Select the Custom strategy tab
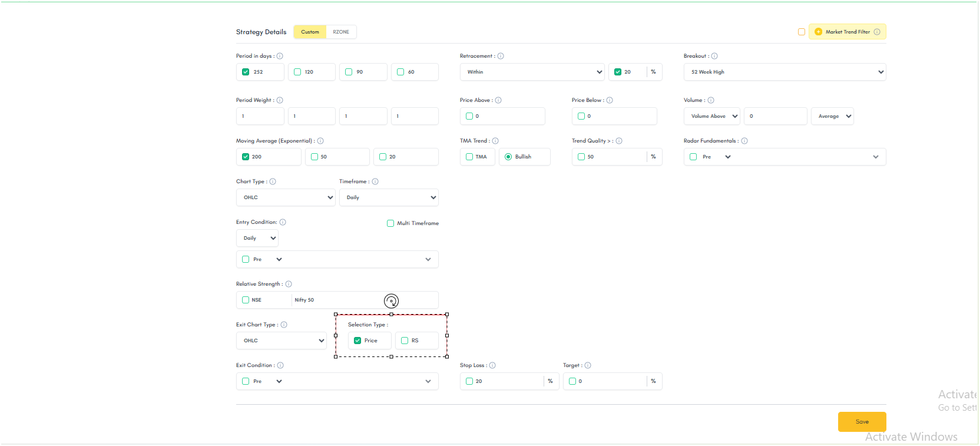Viewport: 980px width, 446px height. click(310, 32)
